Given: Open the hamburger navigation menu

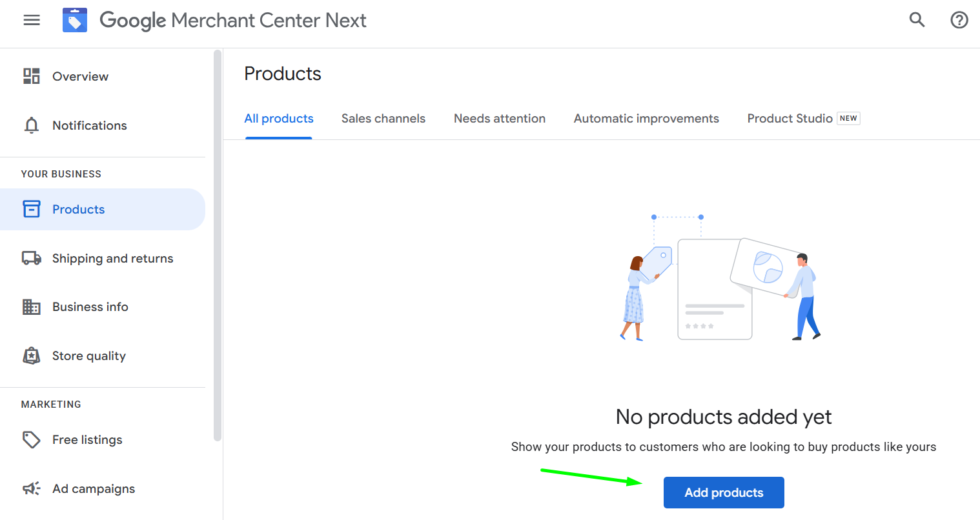Looking at the screenshot, I should pyautogui.click(x=31, y=20).
